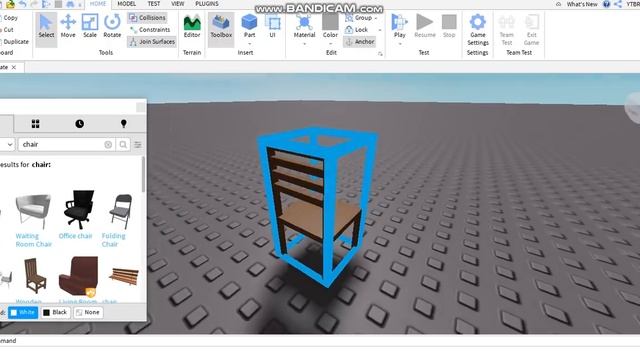Expand the Edit section launcher
The width and height of the screenshot is (640, 360).
tap(380, 53)
